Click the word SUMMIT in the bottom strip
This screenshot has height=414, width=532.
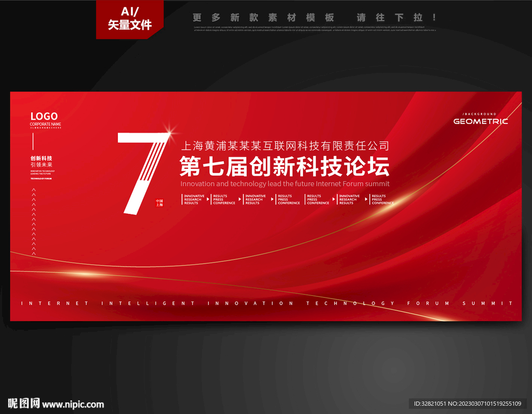point(487,303)
